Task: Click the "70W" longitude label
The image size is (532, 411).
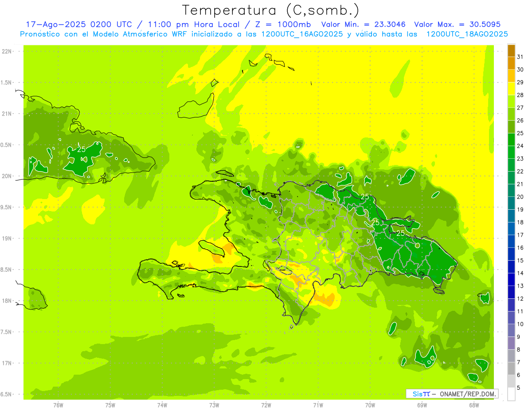Action: tap(370, 405)
